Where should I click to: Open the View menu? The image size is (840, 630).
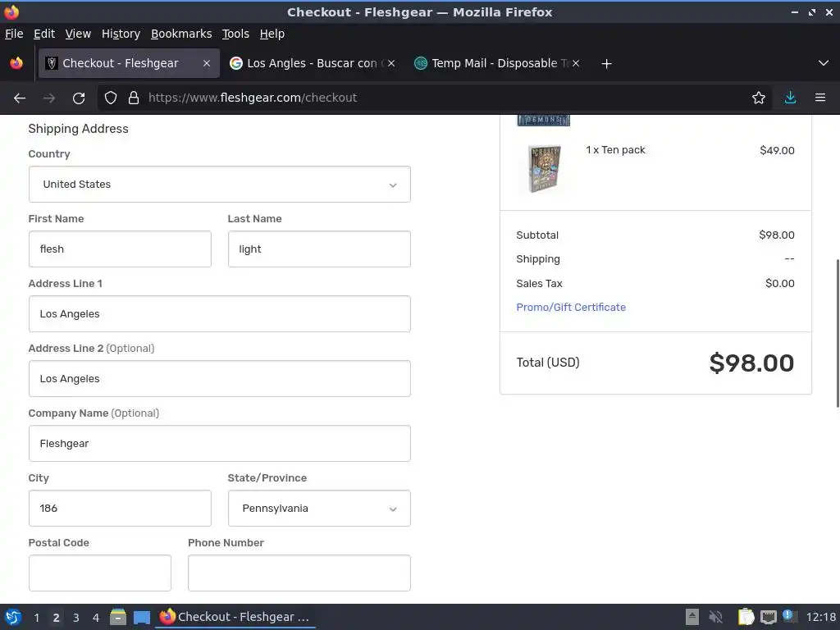tap(78, 34)
